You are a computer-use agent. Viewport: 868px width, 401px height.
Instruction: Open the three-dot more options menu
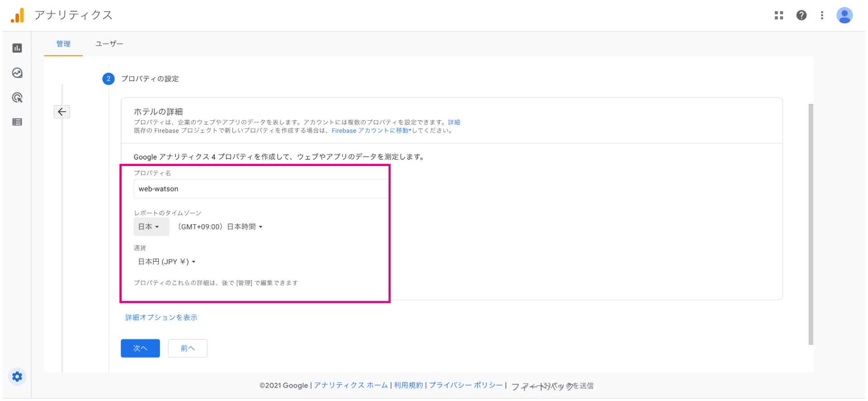[x=822, y=15]
